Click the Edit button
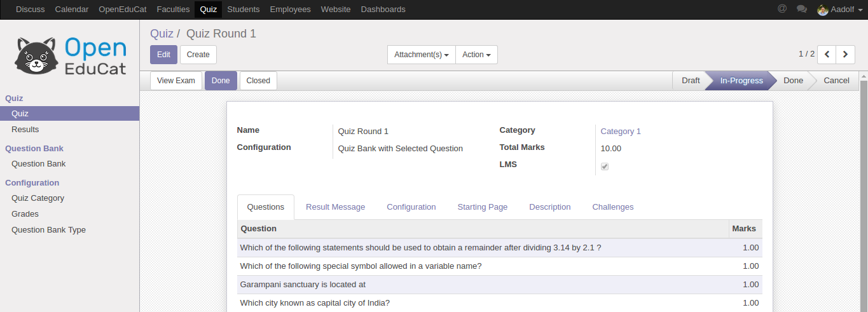 point(163,55)
